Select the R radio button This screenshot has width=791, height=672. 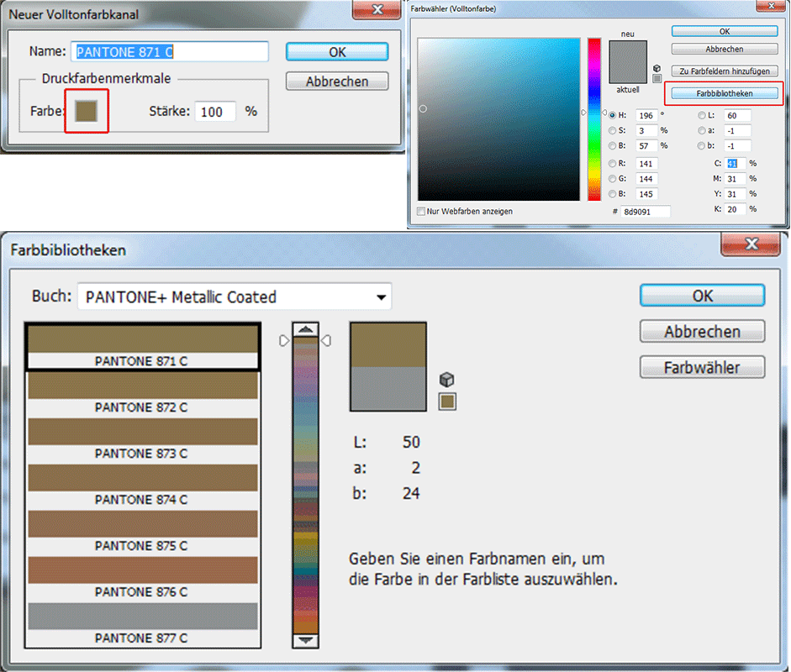pyautogui.click(x=613, y=163)
